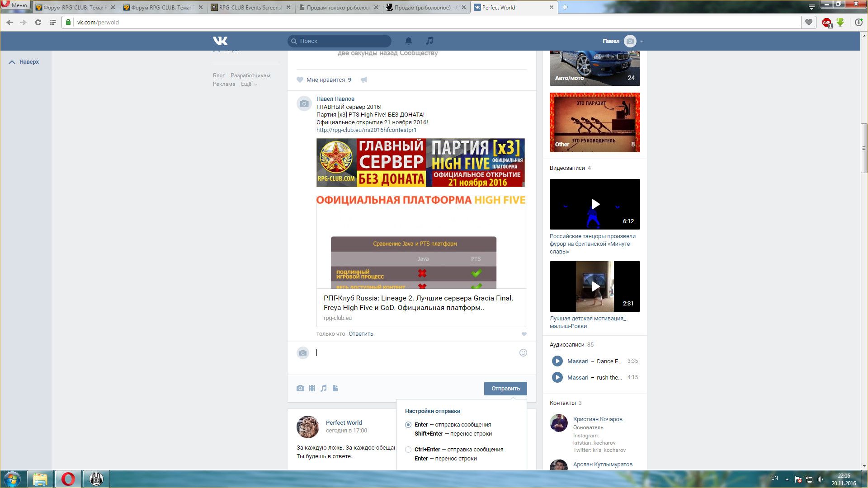Close the Perfect World tab
The height and width of the screenshot is (488, 868).
coord(551,8)
